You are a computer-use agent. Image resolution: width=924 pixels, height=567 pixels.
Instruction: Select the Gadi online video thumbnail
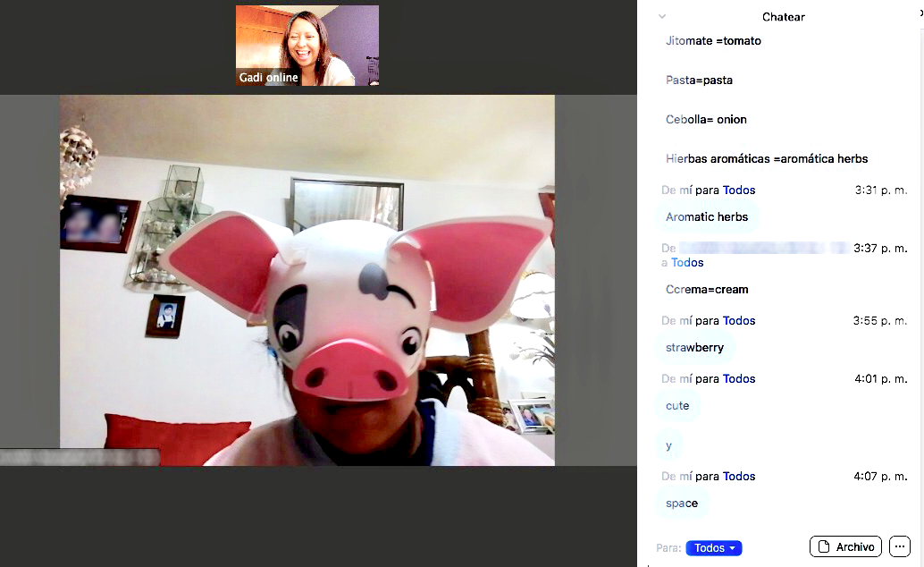pyautogui.click(x=307, y=46)
